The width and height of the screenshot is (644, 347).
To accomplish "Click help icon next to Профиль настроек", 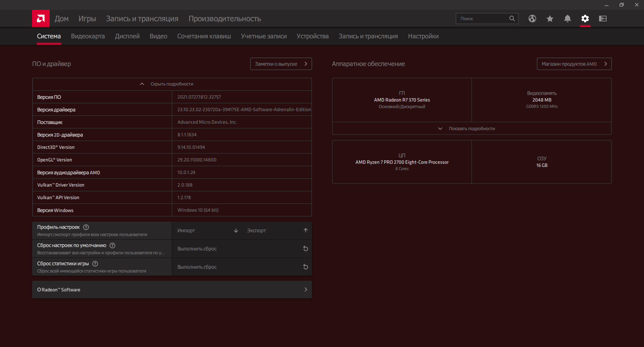I will point(86,227).
